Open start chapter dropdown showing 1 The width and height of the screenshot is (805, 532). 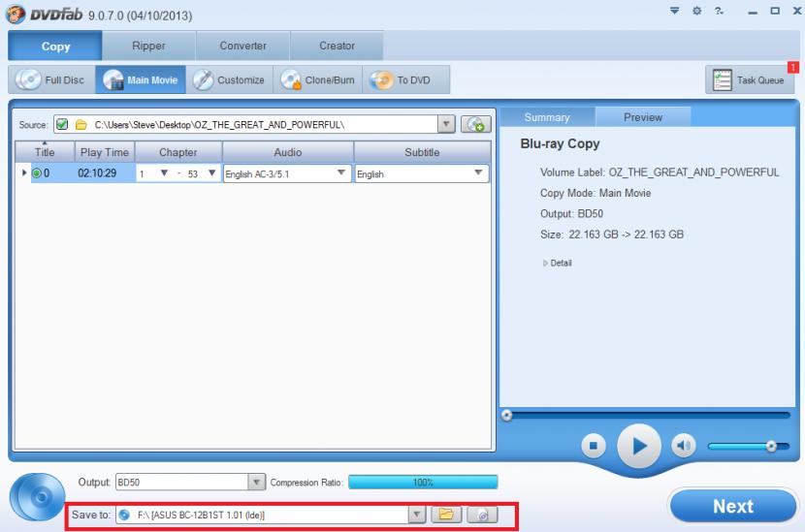point(164,173)
